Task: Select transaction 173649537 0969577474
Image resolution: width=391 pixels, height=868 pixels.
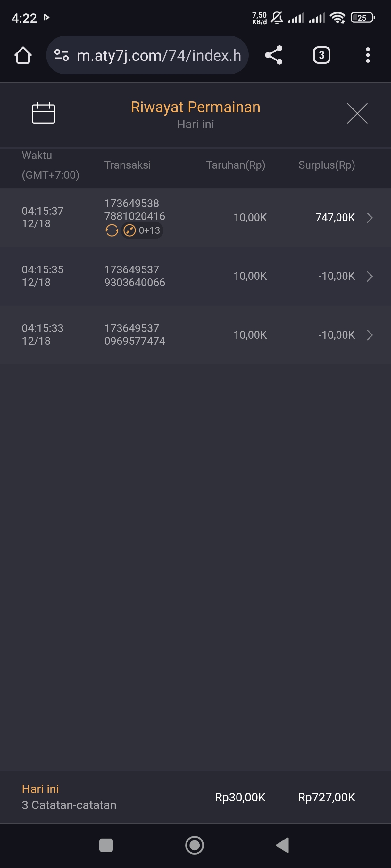Action: tap(134, 334)
